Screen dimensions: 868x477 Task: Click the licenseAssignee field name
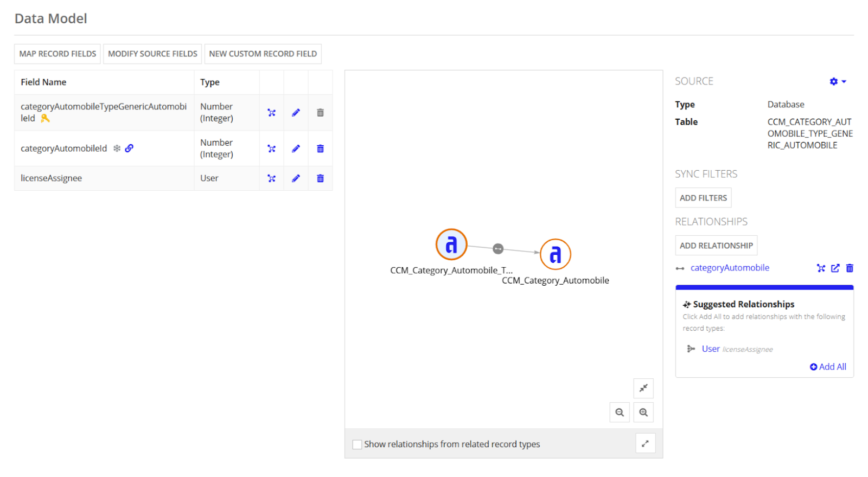tap(52, 178)
